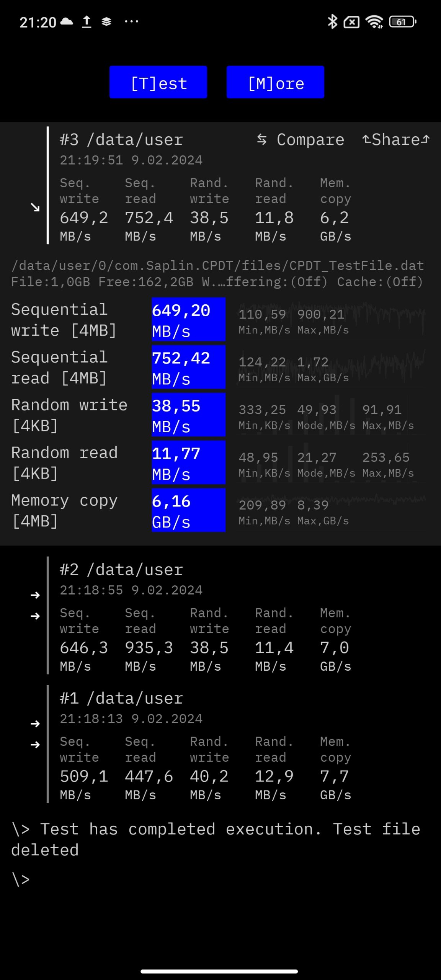Select the Memory copy 6,16 GB/s bar
Viewport: 441px width, 980px height.
pos(189,510)
